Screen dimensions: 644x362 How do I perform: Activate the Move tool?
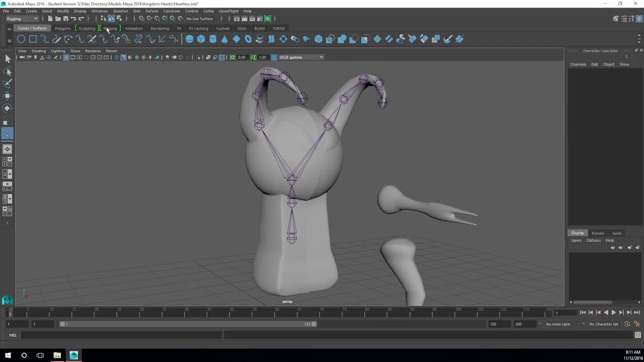[8, 96]
